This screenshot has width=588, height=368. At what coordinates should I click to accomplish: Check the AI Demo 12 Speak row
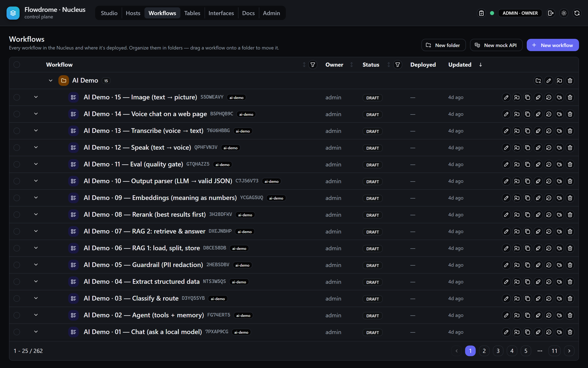[17, 148]
